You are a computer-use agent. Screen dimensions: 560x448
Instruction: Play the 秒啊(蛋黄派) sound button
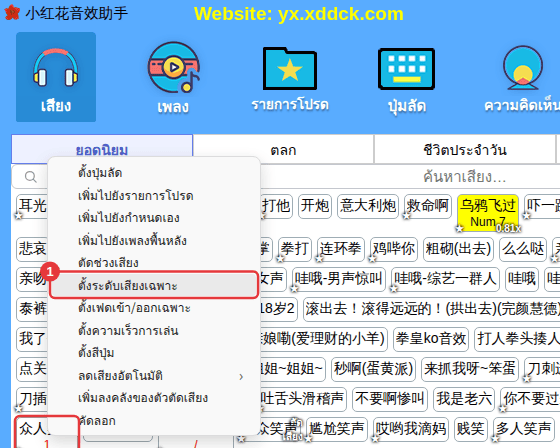(373, 369)
